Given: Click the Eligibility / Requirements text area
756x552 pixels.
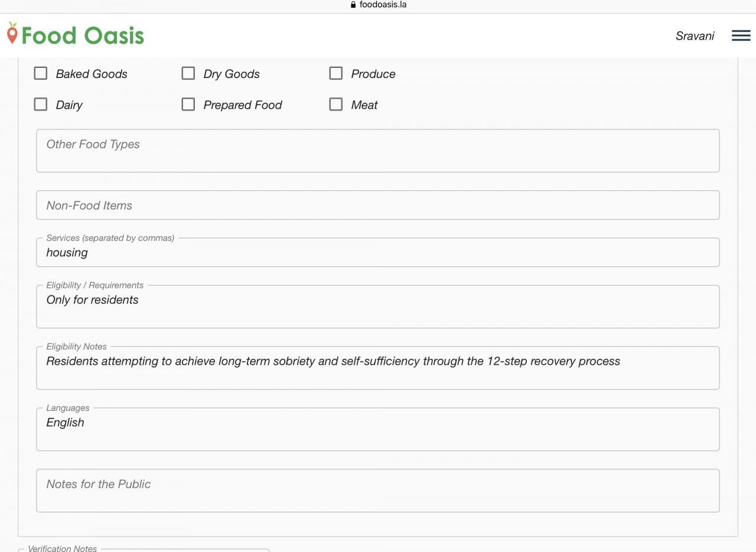Looking at the screenshot, I should pos(378,307).
